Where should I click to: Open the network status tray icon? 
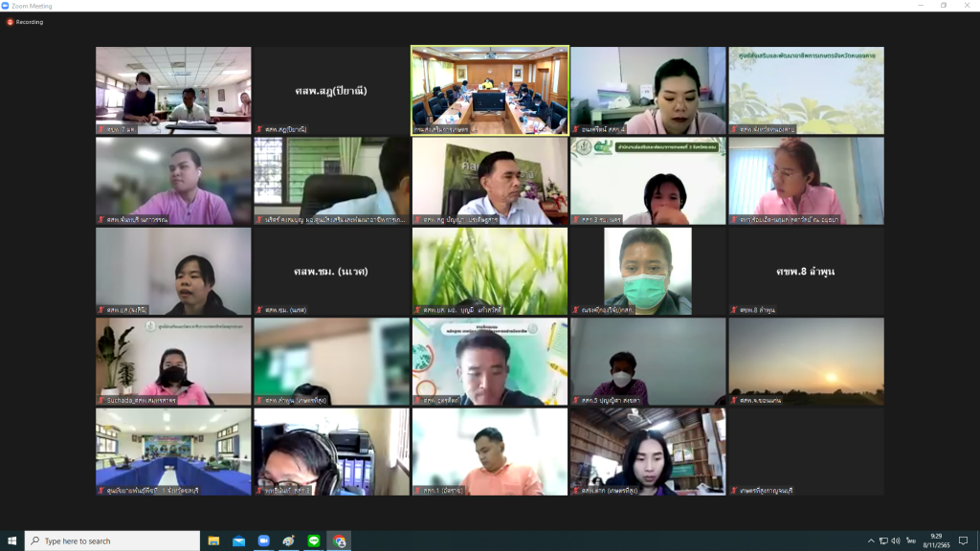(x=883, y=540)
